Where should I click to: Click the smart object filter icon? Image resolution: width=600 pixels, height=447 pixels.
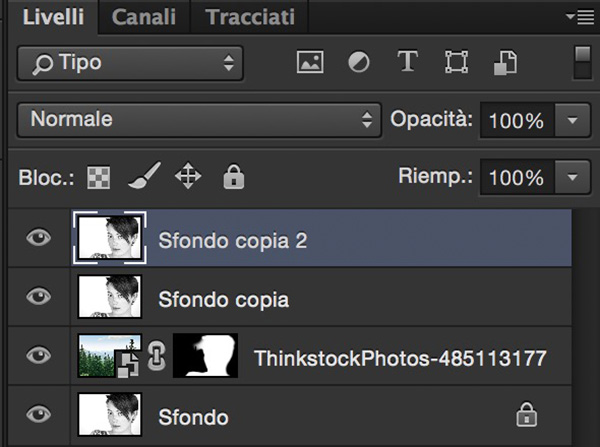point(505,62)
